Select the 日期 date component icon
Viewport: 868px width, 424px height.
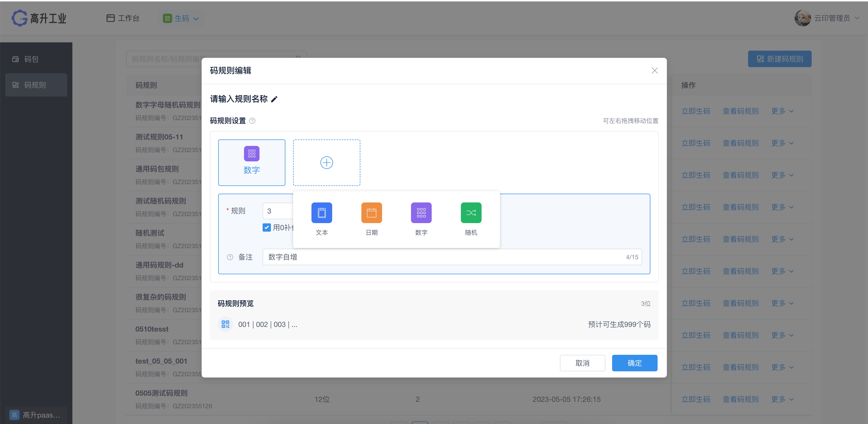[x=371, y=213]
